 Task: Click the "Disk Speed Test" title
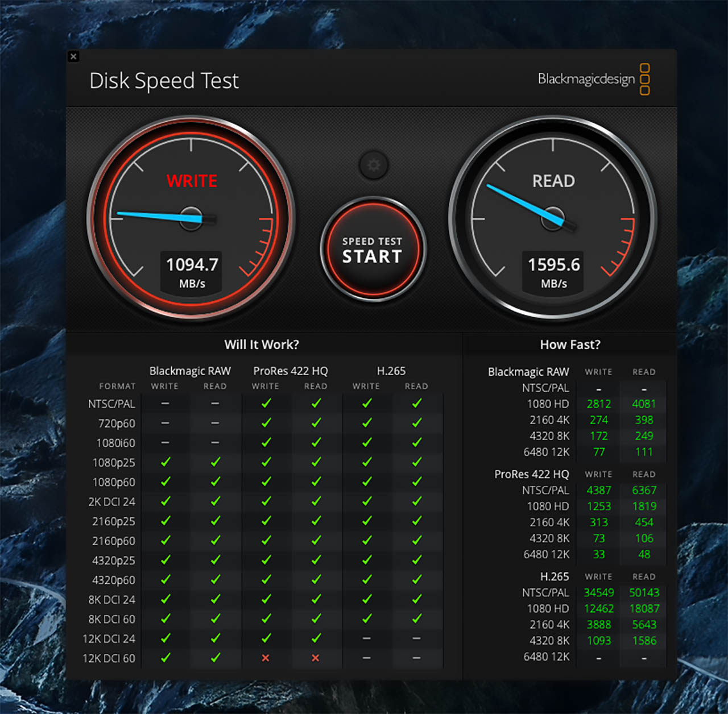click(164, 81)
